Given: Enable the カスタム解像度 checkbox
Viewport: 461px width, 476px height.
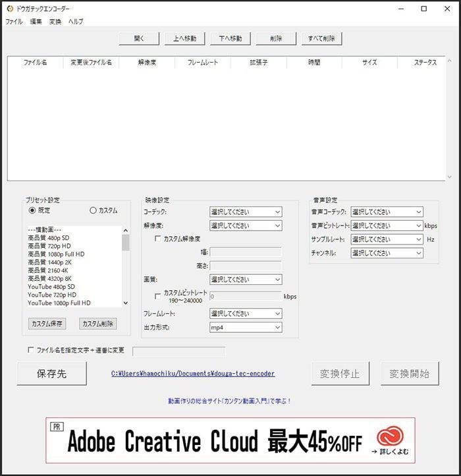Looking at the screenshot, I should pyautogui.click(x=157, y=239).
